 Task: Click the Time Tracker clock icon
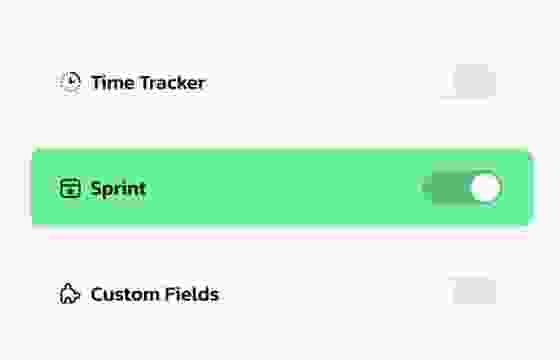tap(70, 82)
